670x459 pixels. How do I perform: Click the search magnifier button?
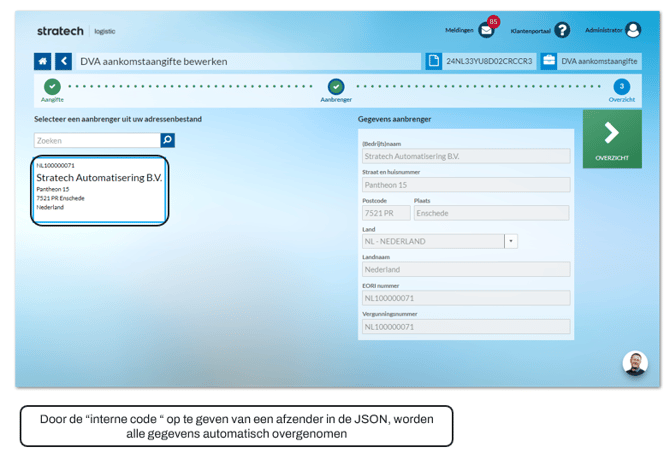[x=168, y=140]
